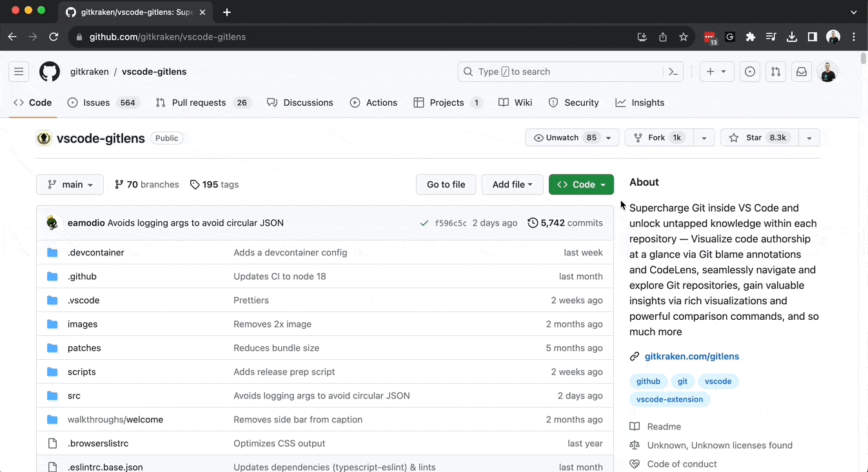
Task: Open the browser extensions puzzle icon
Action: tap(751, 37)
